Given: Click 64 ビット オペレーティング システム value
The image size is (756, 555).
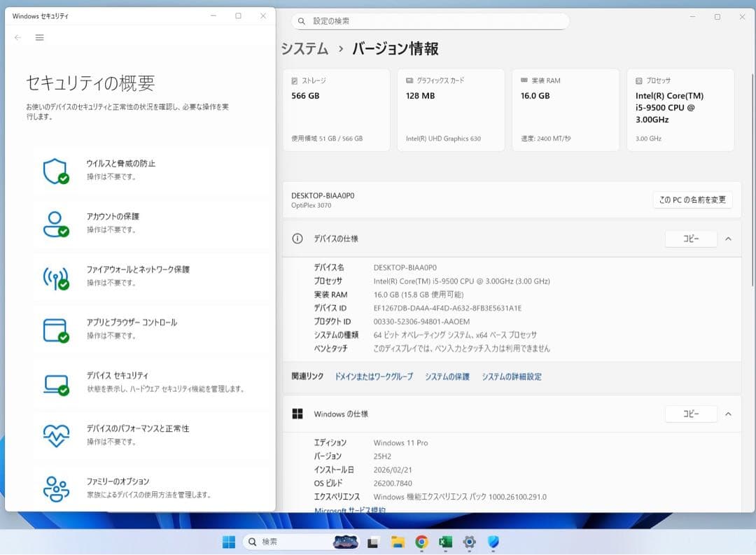Looking at the screenshot, I should 455,335.
